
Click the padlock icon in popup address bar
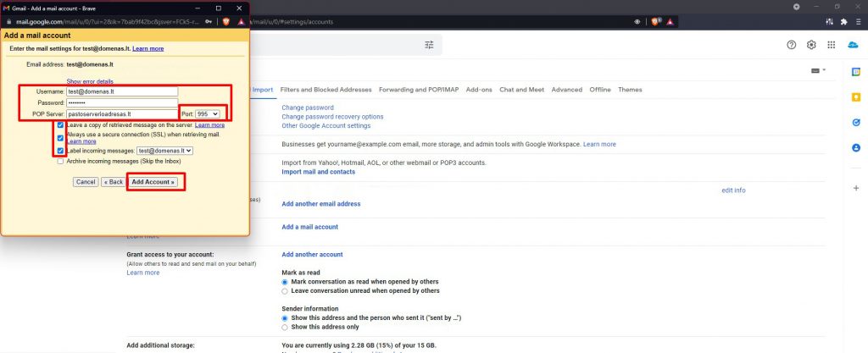(x=8, y=21)
